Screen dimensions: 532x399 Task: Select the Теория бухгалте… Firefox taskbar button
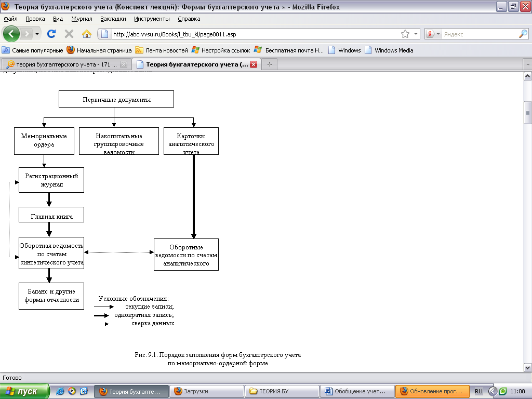(x=131, y=391)
